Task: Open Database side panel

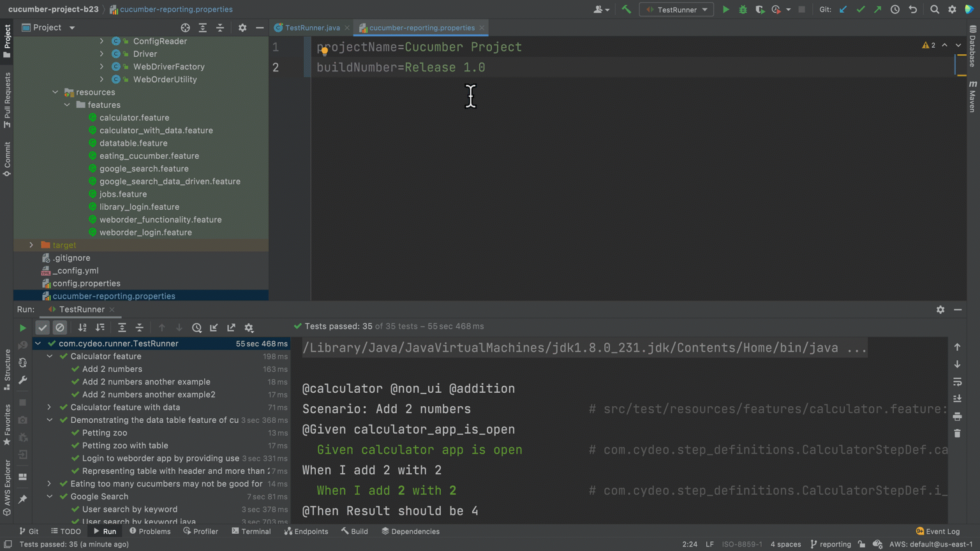Action: click(x=972, y=47)
